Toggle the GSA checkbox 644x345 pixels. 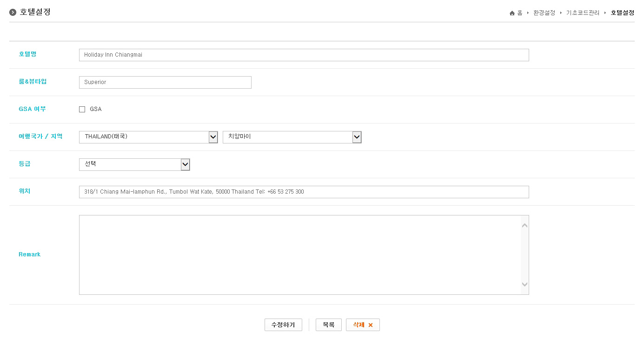coord(82,110)
